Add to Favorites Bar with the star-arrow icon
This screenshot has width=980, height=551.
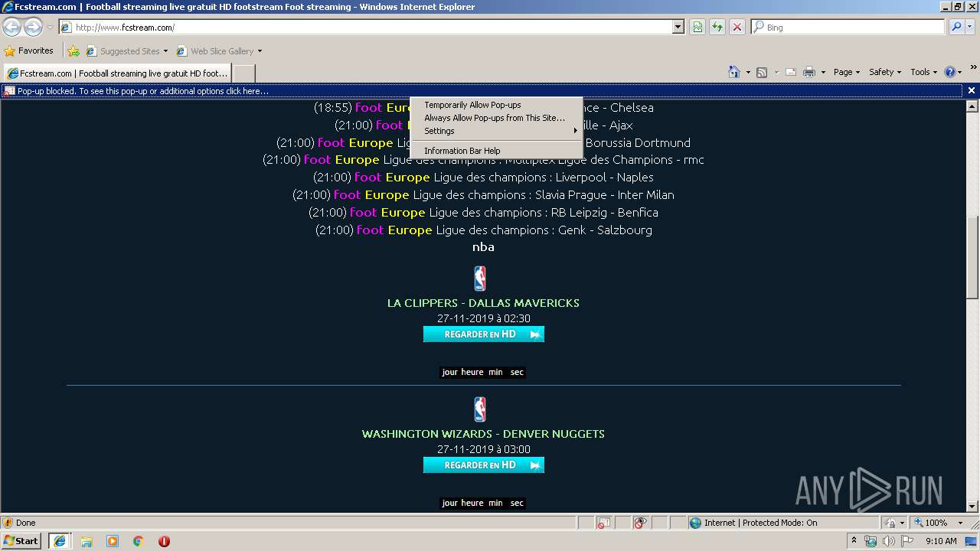73,51
